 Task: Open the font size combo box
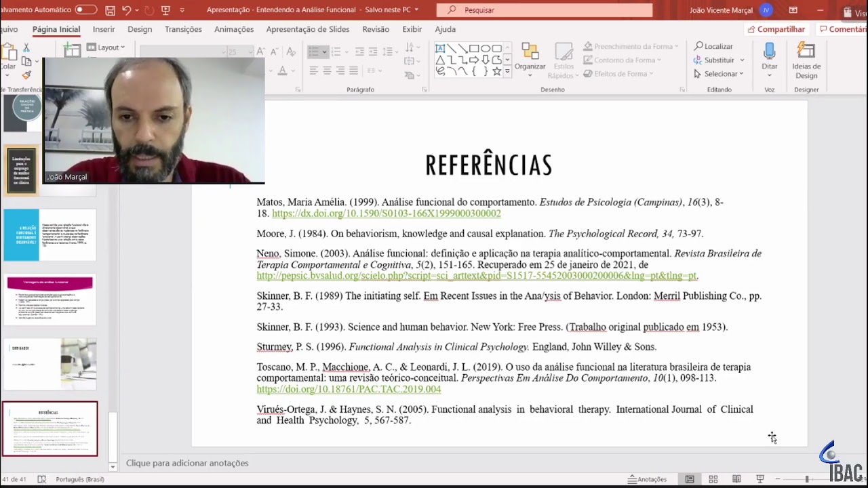coord(239,52)
